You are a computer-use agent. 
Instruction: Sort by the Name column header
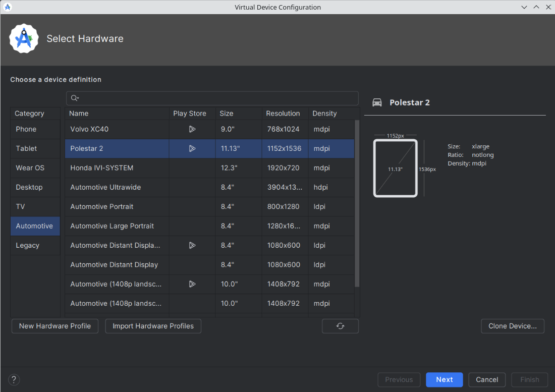(x=117, y=114)
